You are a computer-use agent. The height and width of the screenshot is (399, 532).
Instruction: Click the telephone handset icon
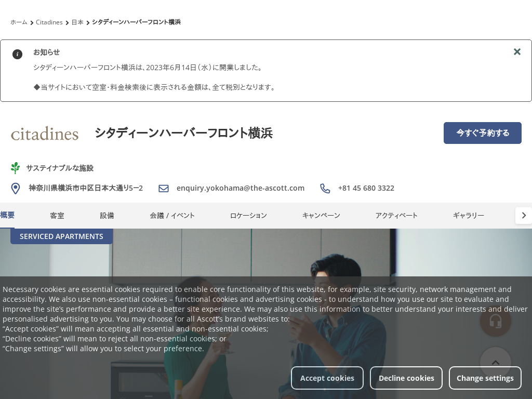click(x=325, y=188)
